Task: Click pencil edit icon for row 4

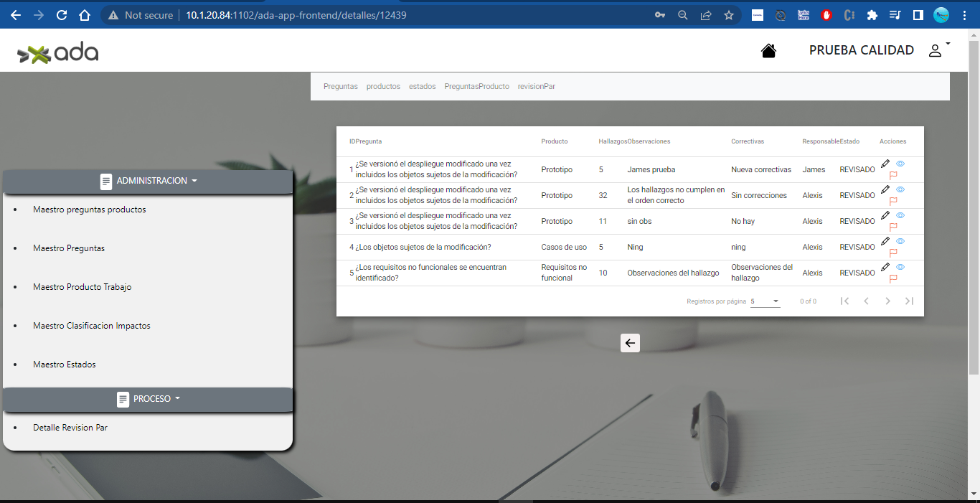Action: coord(885,242)
